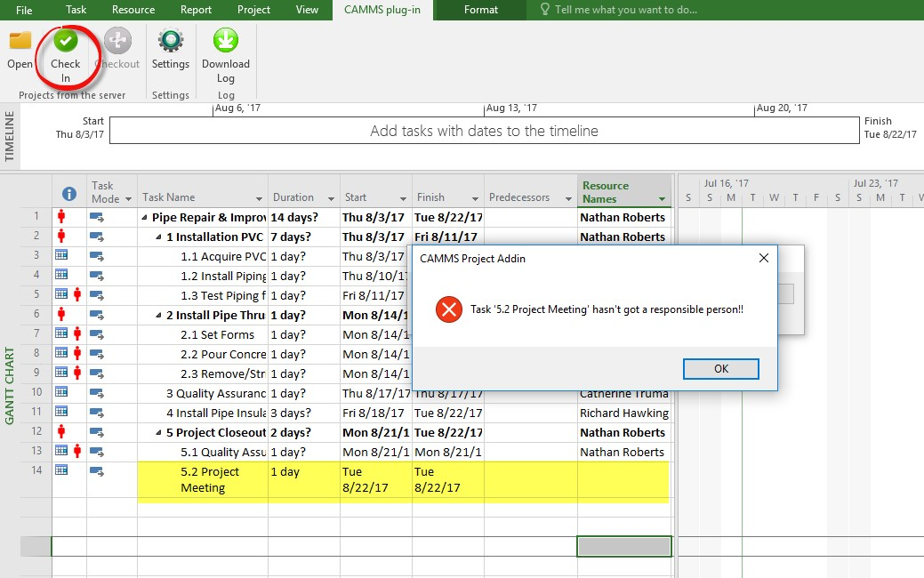
Task: Click the Checkout icon
Action: pyautogui.click(x=118, y=41)
